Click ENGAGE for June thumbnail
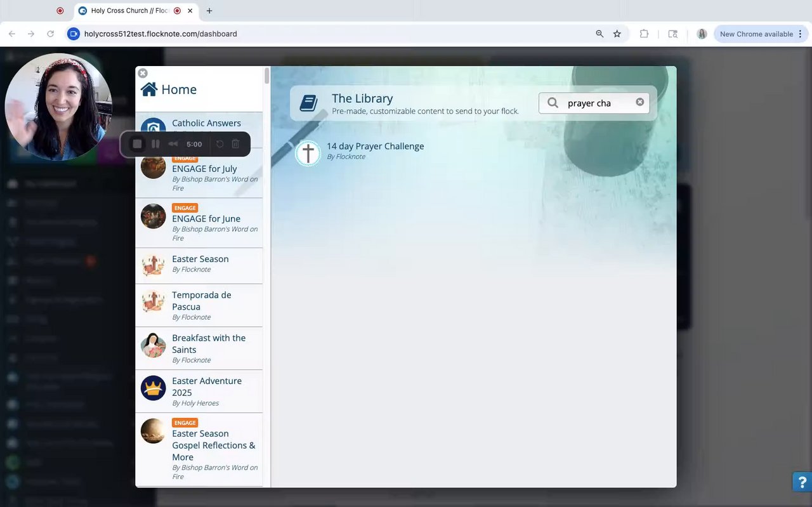The width and height of the screenshot is (812, 507). (153, 216)
